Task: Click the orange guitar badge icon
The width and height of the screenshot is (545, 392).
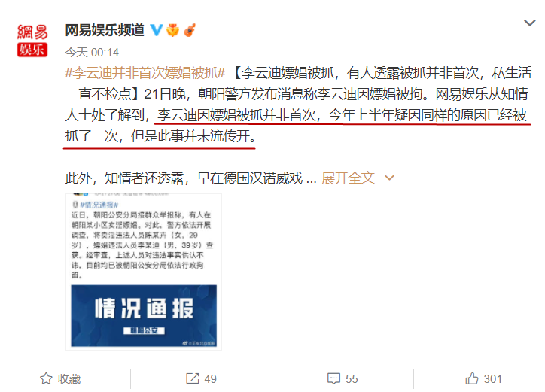Action: 190,30
